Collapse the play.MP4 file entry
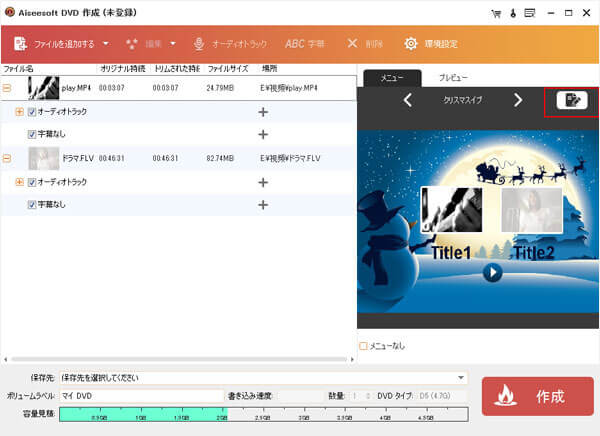This screenshot has width=600, height=436. pos(8,89)
